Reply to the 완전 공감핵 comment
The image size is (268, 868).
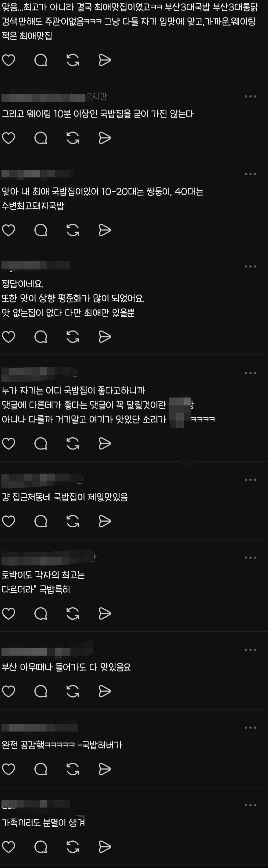click(41, 769)
